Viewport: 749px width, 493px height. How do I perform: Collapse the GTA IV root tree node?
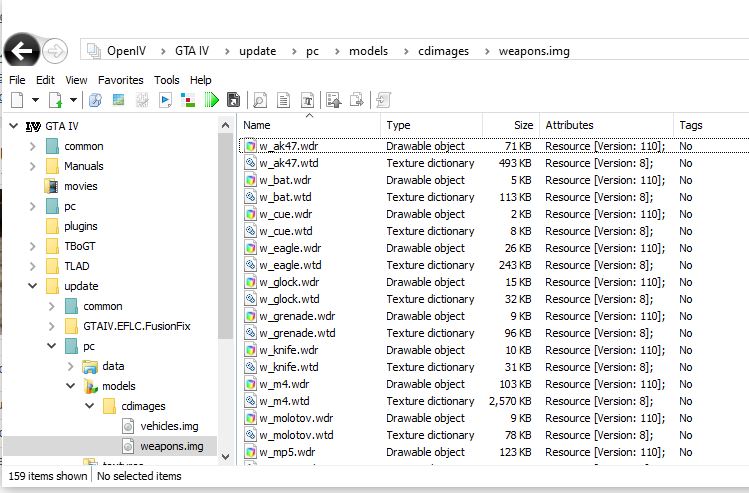[14, 126]
